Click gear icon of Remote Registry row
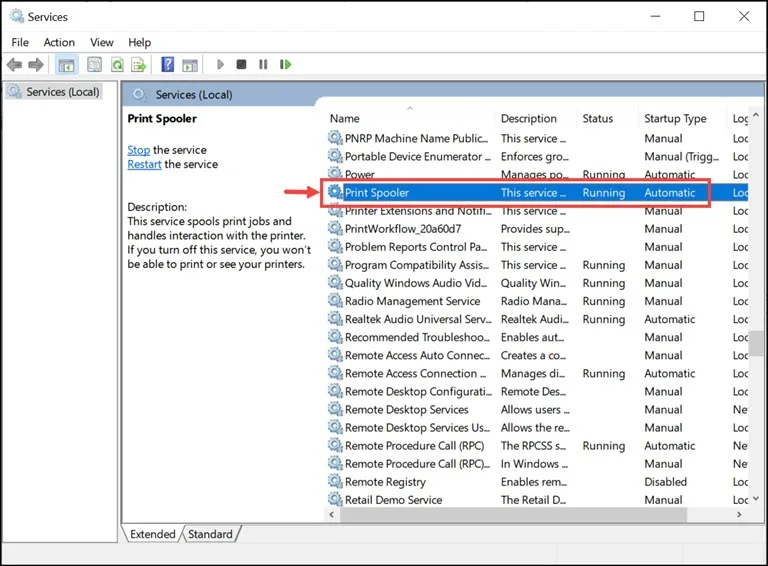768x566 pixels. pyautogui.click(x=335, y=481)
